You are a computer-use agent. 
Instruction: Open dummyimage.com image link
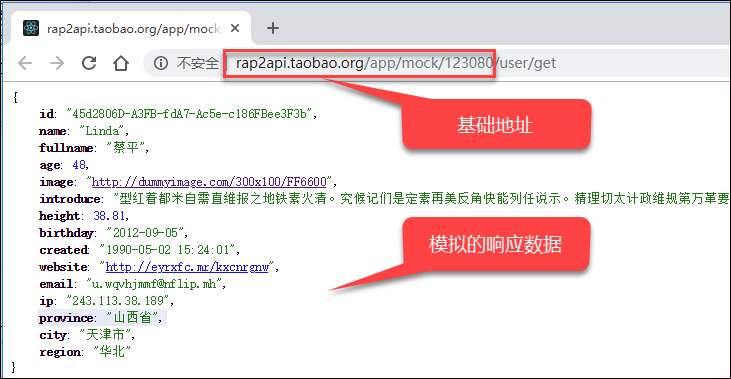tap(209, 181)
